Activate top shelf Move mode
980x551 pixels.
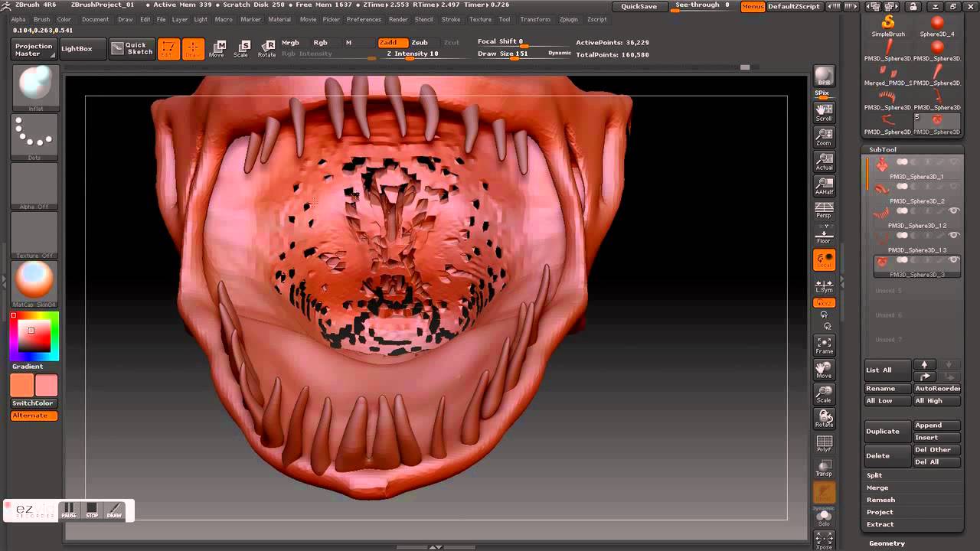217,49
